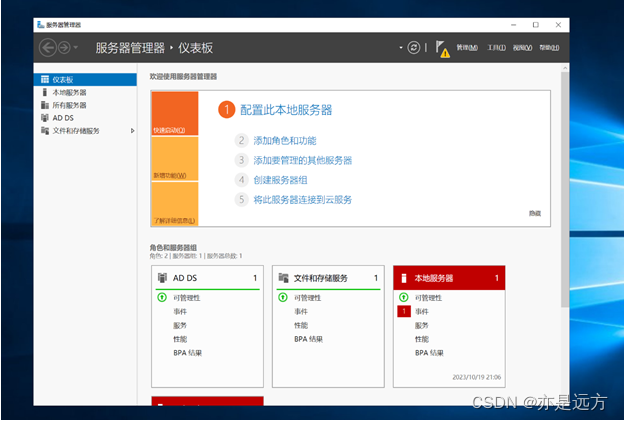Click the 仪表板 grid icon in sidebar
Viewport: 624px width, 421px height.
pos(45,80)
